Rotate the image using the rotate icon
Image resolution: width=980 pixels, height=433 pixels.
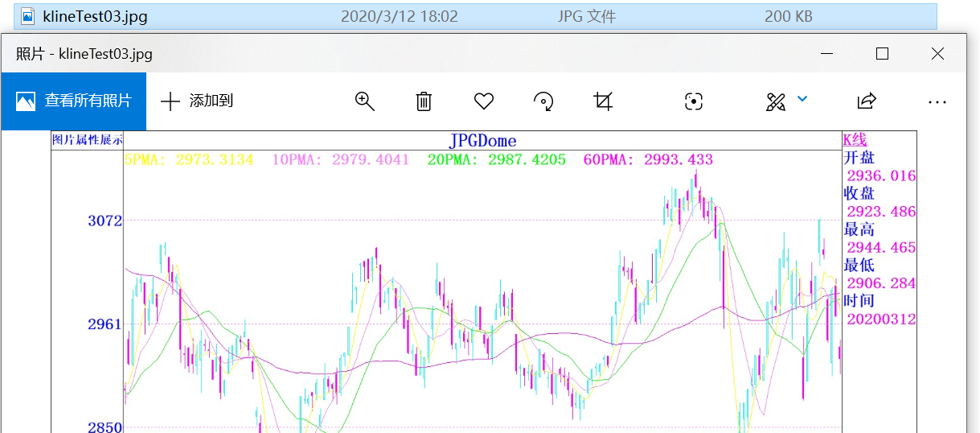543,101
